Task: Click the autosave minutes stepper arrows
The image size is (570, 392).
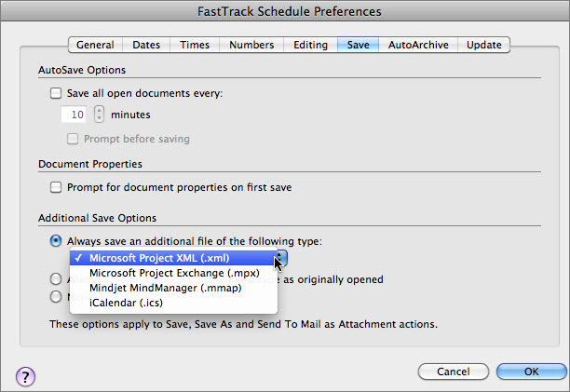Action: coord(100,115)
